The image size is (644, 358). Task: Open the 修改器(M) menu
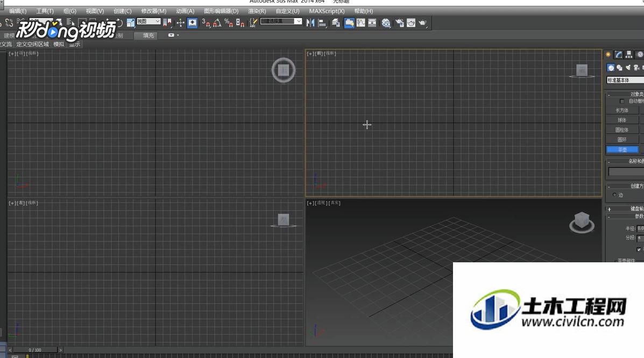tap(154, 11)
